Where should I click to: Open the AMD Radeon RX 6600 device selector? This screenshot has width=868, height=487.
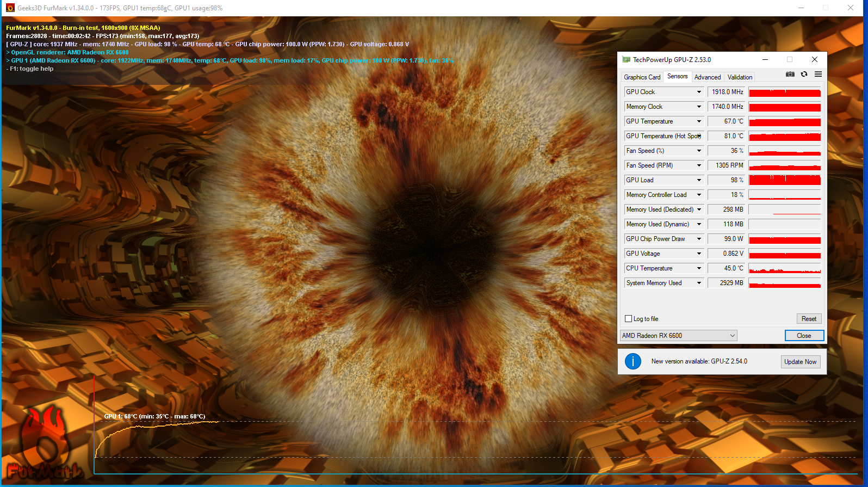point(678,336)
